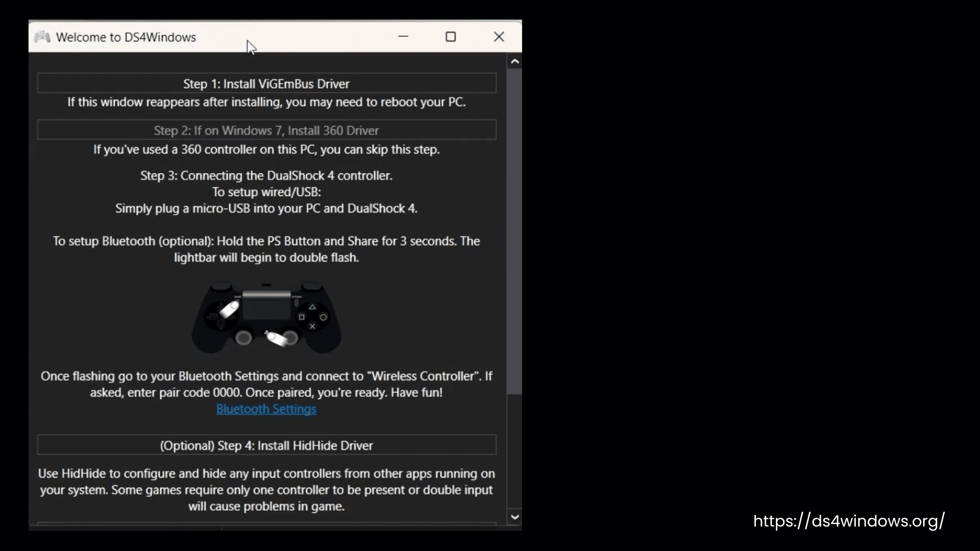The image size is (980, 551).
Task: Click the Step 3 Connecting the DualShock 4 heading
Action: (266, 176)
